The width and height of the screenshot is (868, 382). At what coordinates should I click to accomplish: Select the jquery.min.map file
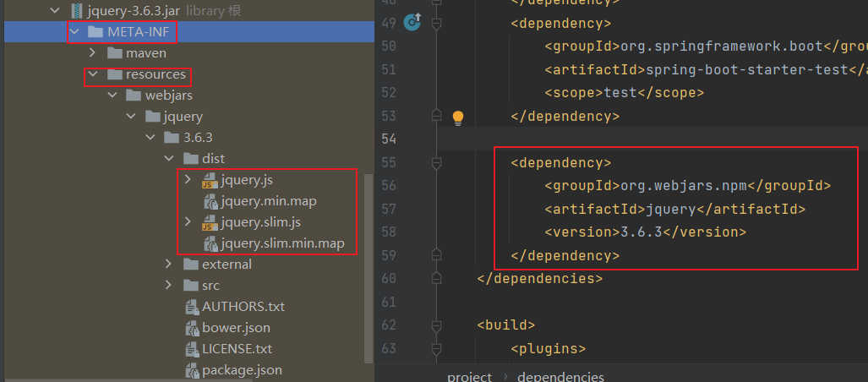[x=268, y=201]
